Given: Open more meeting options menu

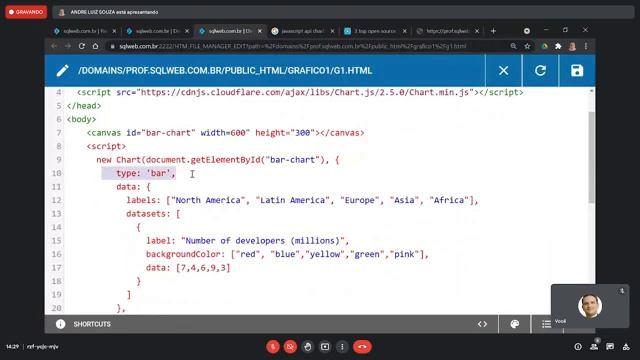Looking at the screenshot, I should [x=342, y=347].
